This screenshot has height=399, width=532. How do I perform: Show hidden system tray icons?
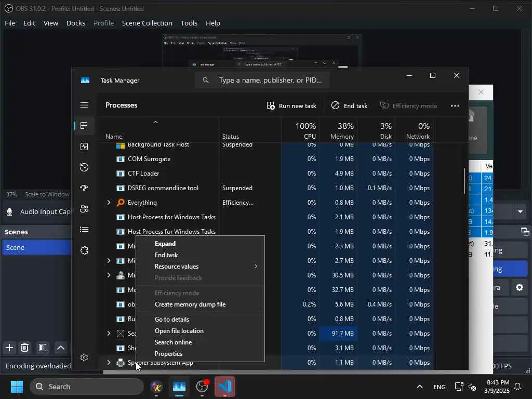[x=420, y=387]
